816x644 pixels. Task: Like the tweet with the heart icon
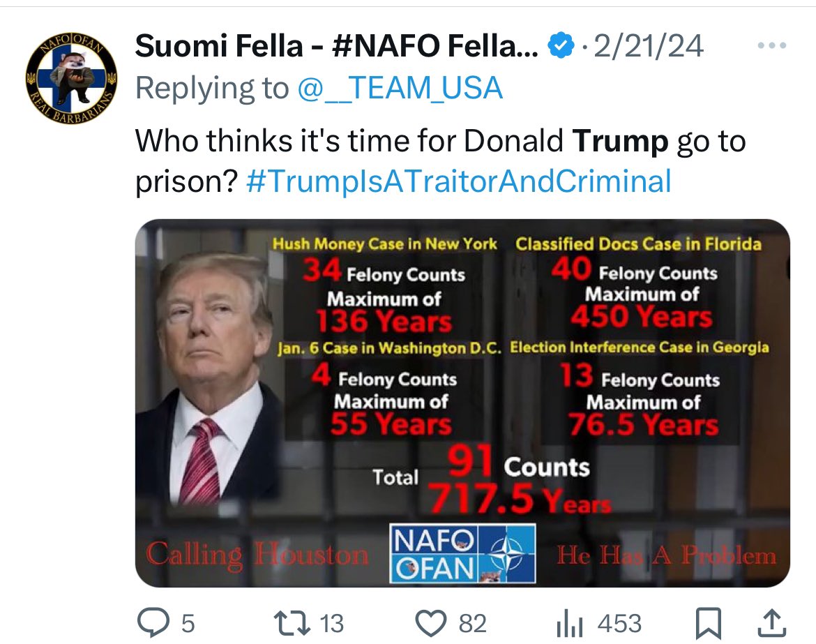[430, 622]
